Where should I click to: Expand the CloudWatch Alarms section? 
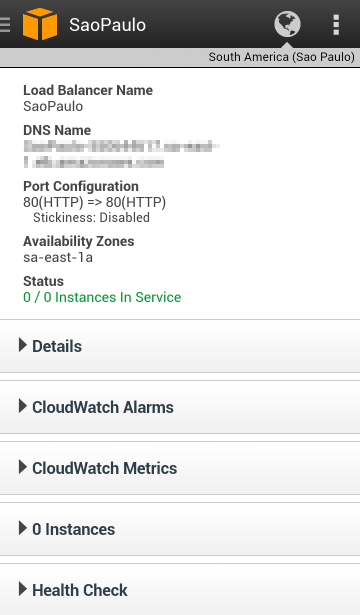[180, 407]
